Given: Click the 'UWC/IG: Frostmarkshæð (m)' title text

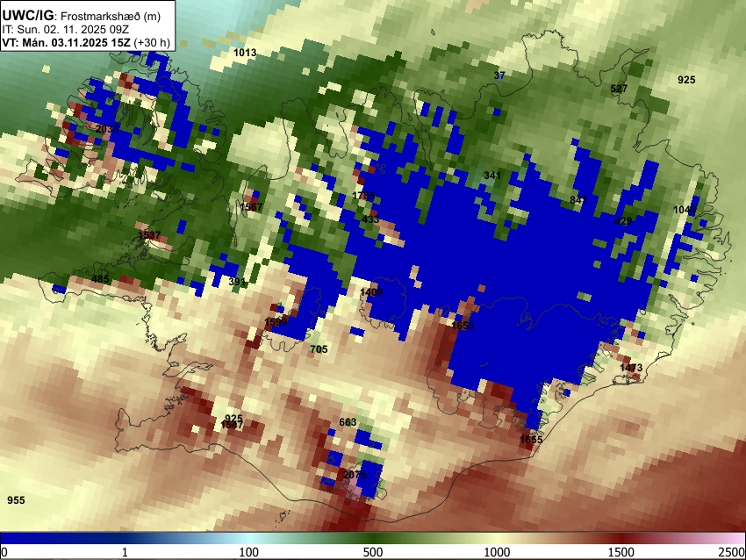Looking at the screenshot, I should [x=82, y=16].
